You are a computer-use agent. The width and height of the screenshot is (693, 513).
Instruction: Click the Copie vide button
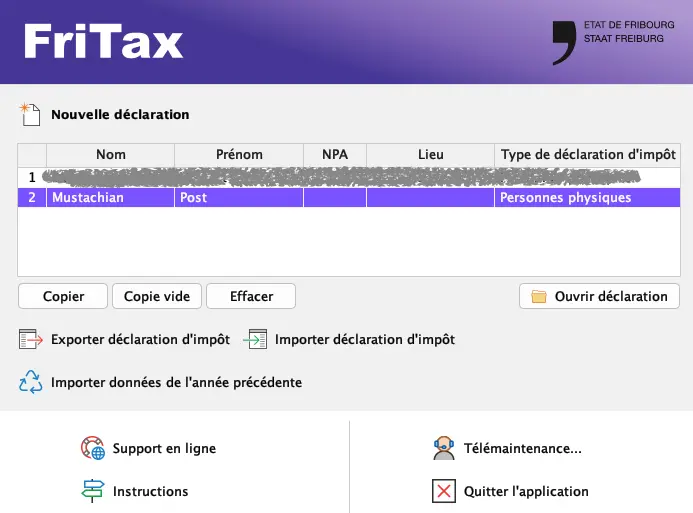coord(157,296)
